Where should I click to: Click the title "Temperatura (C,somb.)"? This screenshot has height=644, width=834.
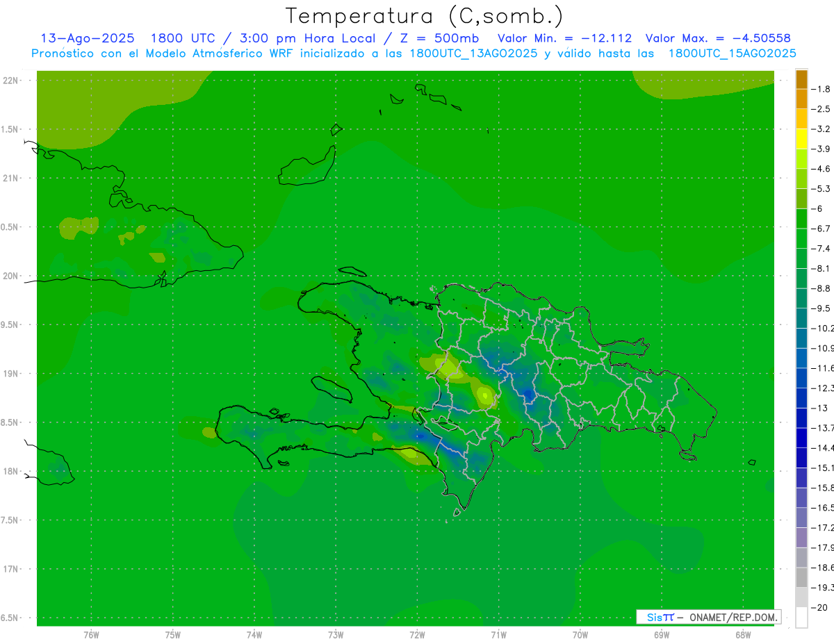point(424,15)
